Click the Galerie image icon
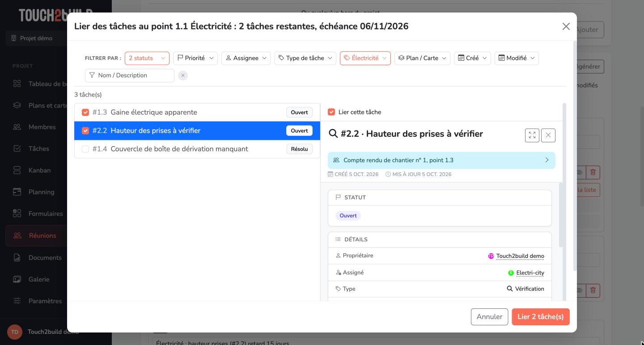The height and width of the screenshot is (345, 644). (17, 279)
